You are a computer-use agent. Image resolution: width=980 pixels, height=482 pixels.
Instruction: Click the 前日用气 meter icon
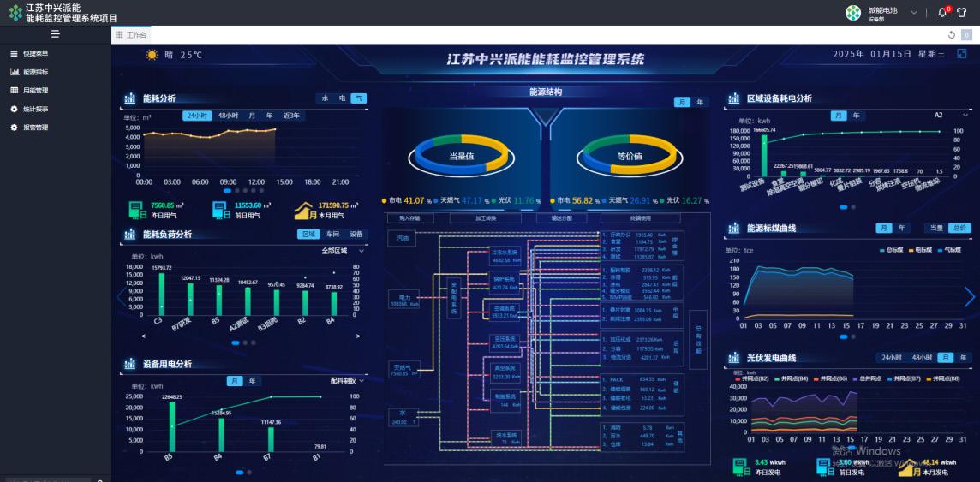tap(220, 211)
